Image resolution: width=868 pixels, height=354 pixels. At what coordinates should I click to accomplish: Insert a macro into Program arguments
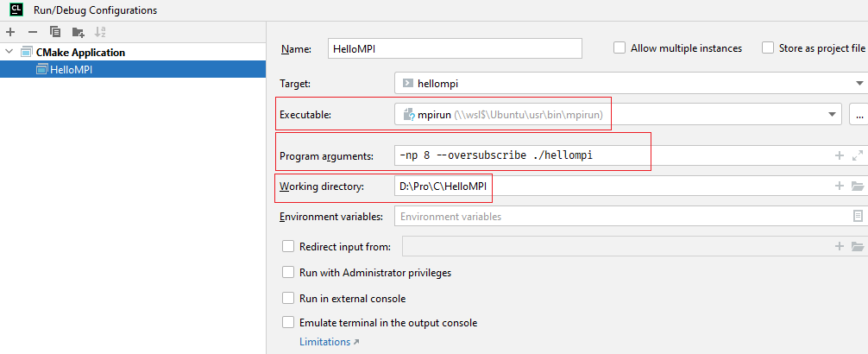pos(838,156)
